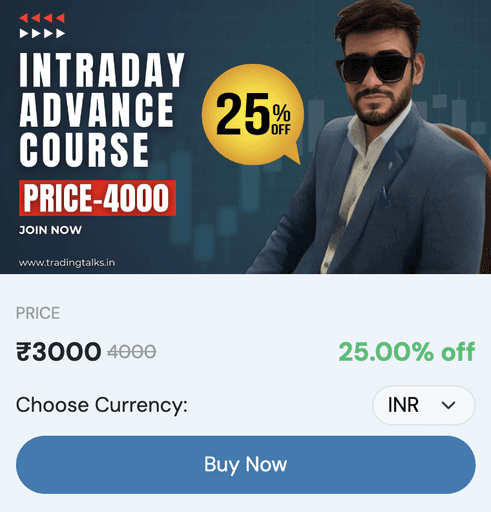The image size is (491, 512).
Task: Click the red left-pointing arrows icon
Action: 42,18
